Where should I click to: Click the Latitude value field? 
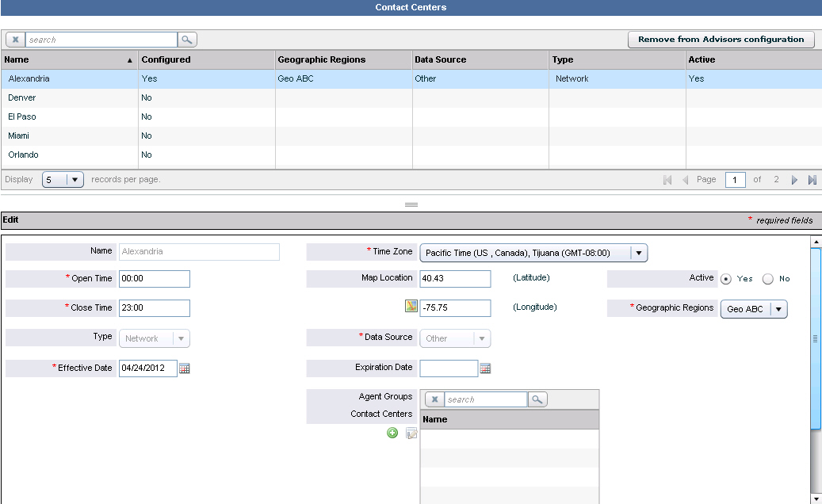[x=455, y=279]
